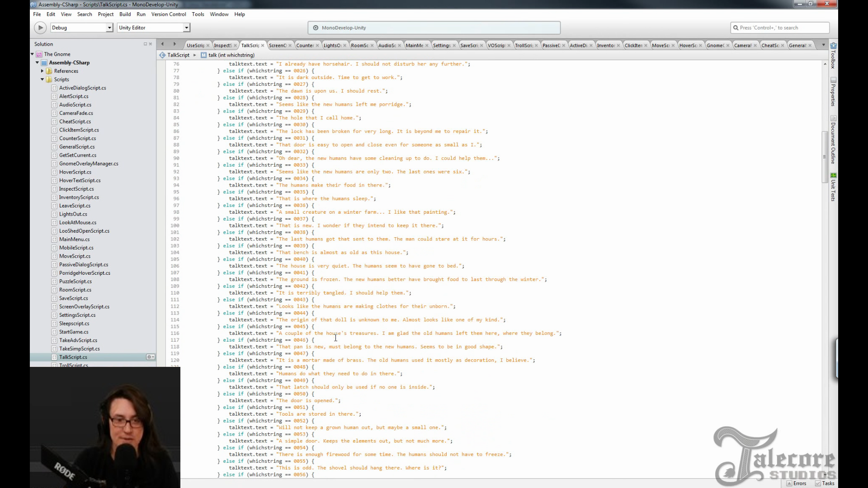Collapse the Scripts folder
Viewport: 868px width, 488px height.
[x=42, y=80]
